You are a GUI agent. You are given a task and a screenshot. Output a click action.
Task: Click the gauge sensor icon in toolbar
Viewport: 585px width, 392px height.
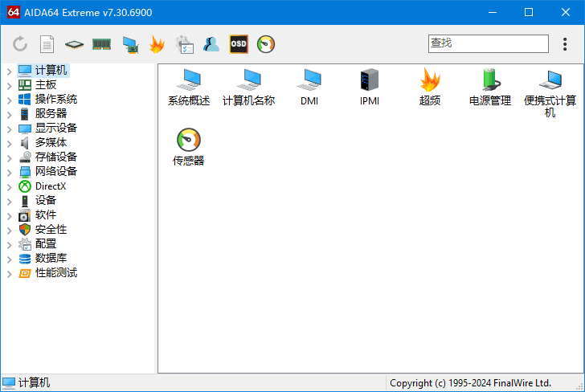point(266,44)
